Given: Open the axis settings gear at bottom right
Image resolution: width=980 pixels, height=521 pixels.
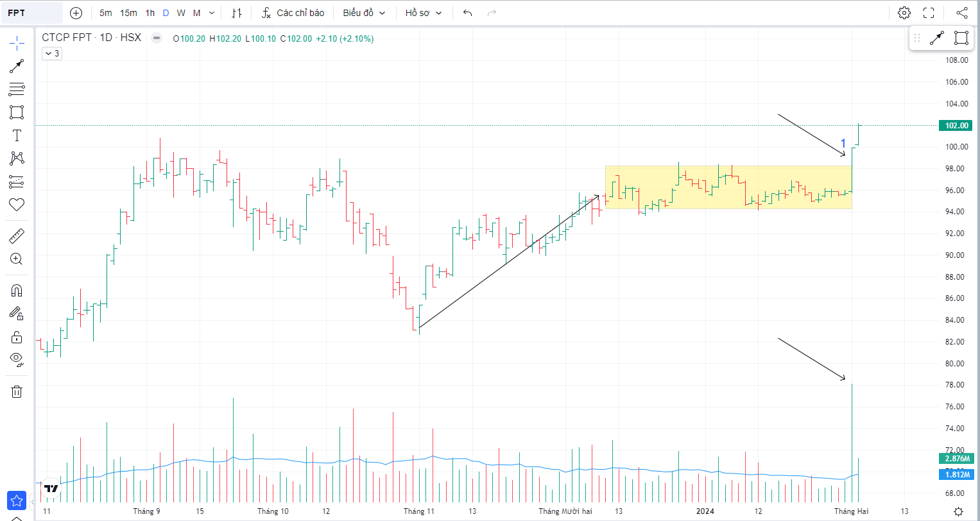Looking at the screenshot, I should 958,511.
